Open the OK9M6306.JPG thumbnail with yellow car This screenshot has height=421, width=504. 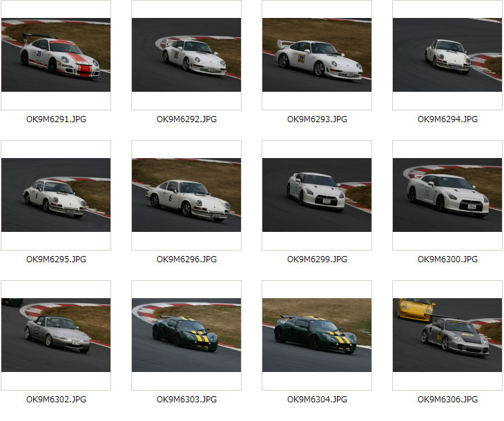tap(447, 335)
